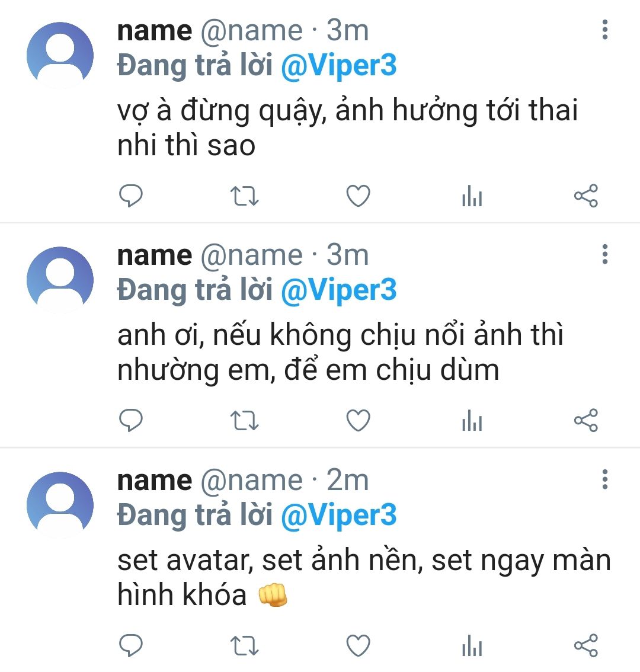Open more options for the third tweet
Screen dimensions: 640x672
coord(604,479)
